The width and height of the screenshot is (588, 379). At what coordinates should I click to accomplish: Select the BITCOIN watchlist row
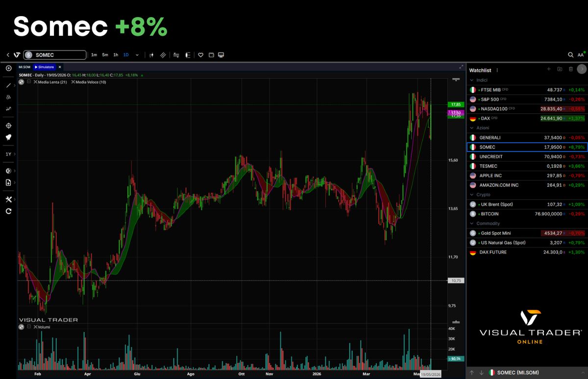[527, 214]
